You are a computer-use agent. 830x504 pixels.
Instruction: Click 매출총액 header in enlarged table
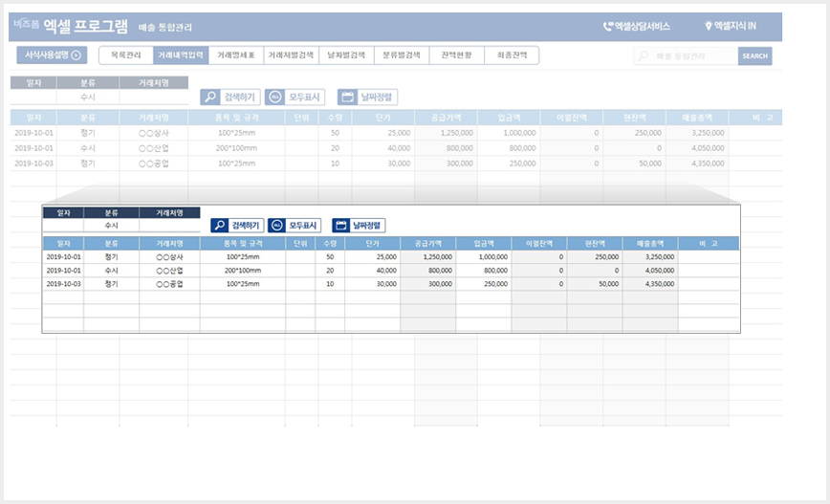[x=650, y=244]
